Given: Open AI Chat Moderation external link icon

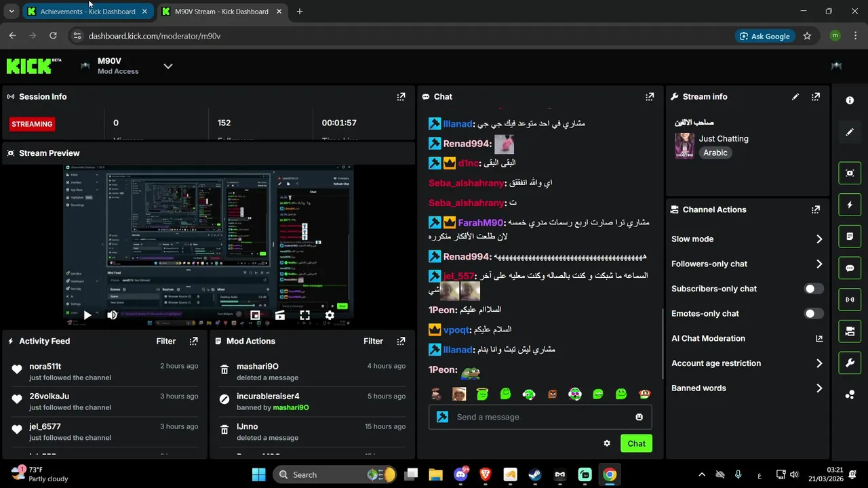Looking at the screenshot, I should pos(819,338).
